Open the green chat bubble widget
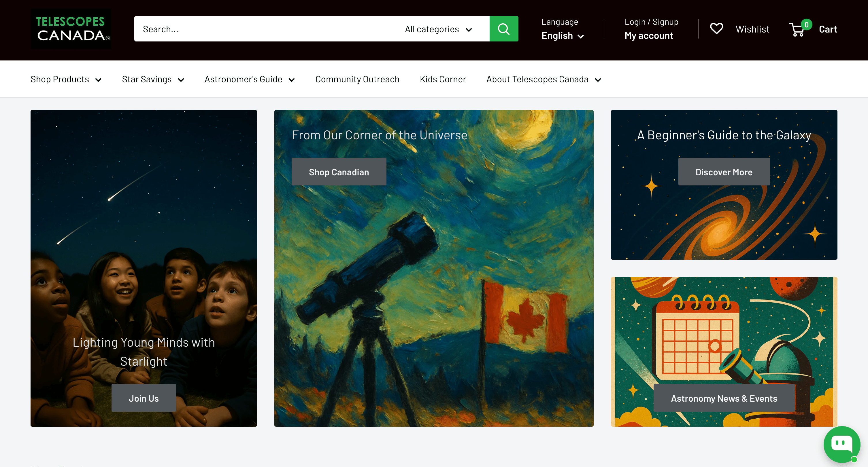The height and width of the screenshot is (467, 868). (x=841, y=444)
